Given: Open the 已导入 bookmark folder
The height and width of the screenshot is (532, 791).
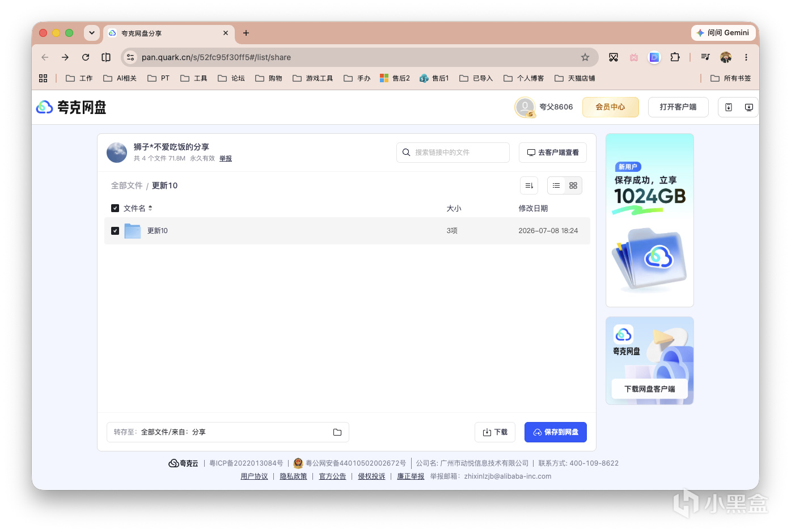Looking at the screenshot, I should tap(476, 78).
